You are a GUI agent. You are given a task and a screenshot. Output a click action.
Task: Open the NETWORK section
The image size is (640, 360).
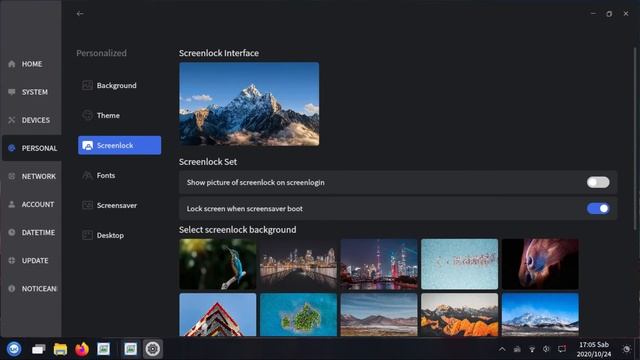31,176
